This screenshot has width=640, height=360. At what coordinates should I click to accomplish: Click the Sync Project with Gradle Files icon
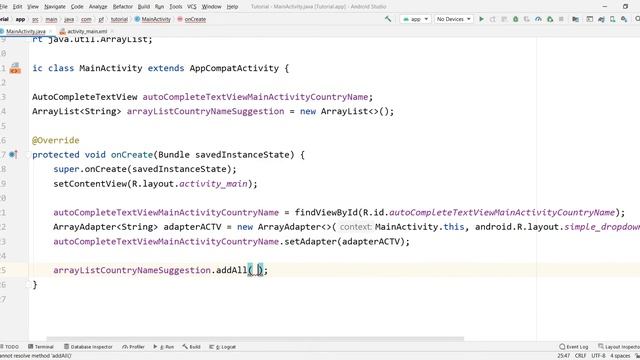(601, 19)
